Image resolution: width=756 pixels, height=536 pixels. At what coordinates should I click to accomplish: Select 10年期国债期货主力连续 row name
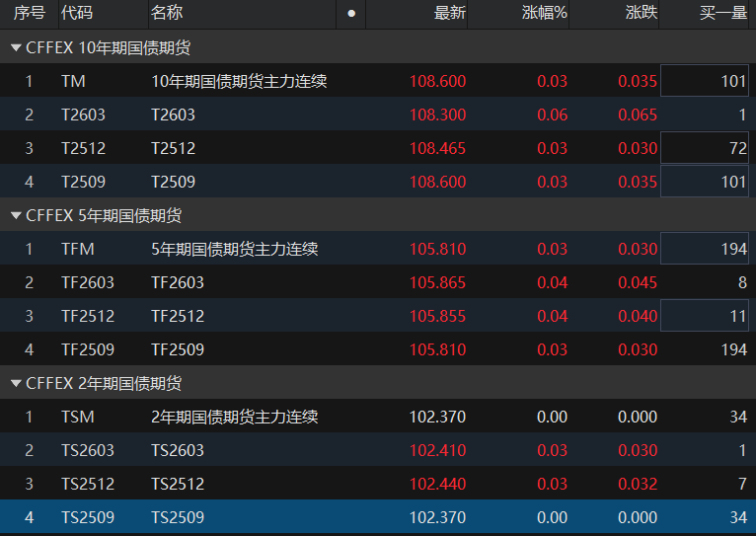(x=239, y=81)
